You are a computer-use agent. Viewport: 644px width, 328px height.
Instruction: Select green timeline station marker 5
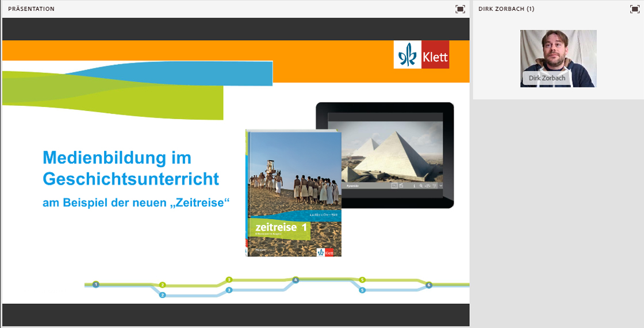(x=362, y=280)
